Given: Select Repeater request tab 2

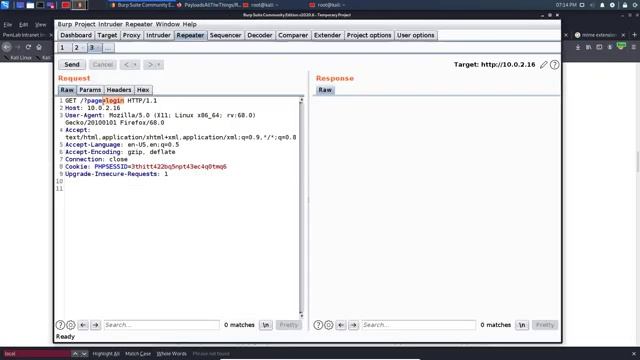Looking at the screenshot, I should [79, 48].
